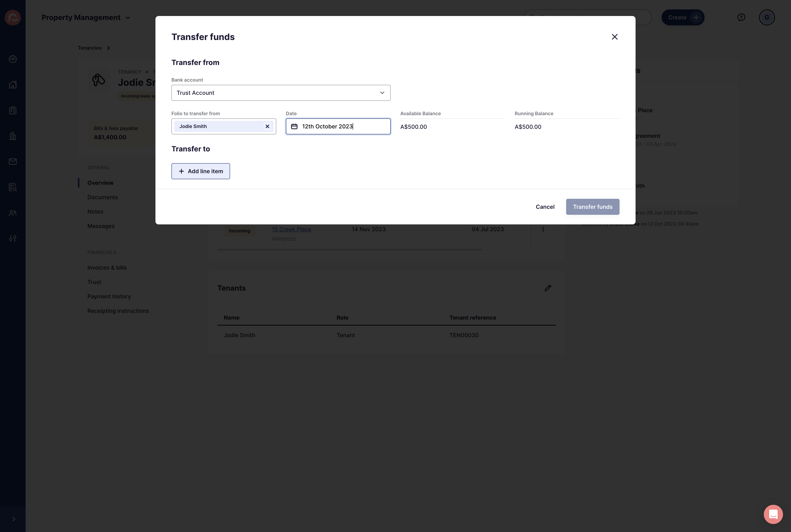This screenshot has height=532, width=791.
Task: Select the Documents menu item
Action: point(102,197)
